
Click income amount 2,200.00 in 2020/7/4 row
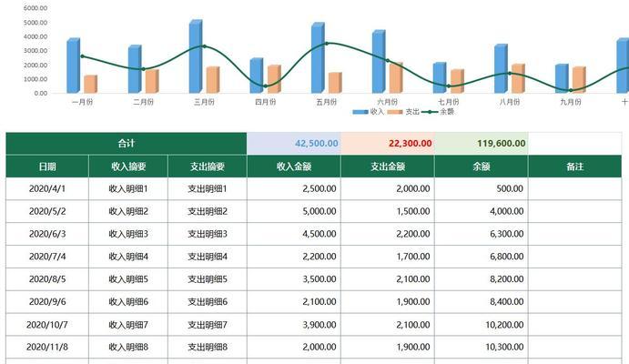(x=294, y=257)
